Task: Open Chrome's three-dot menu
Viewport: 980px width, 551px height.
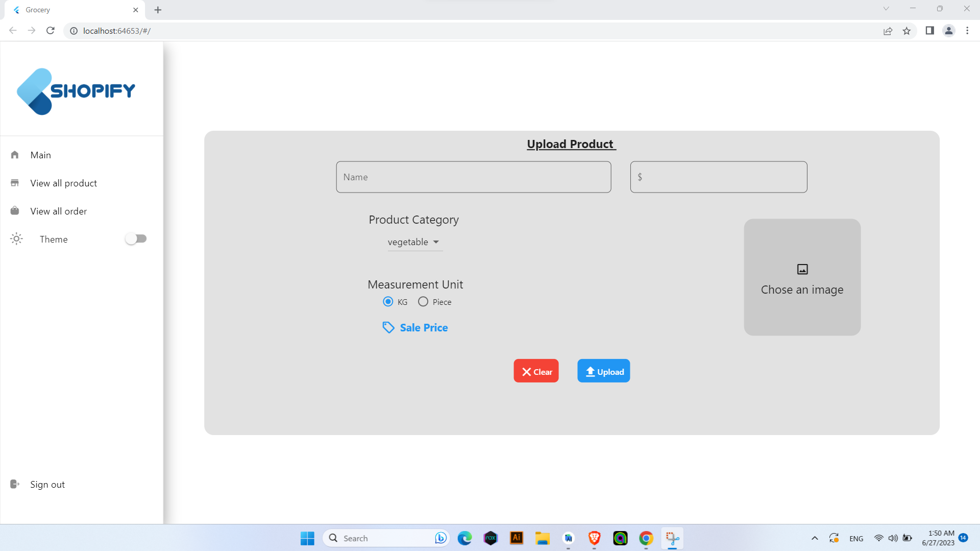Action: [x=968, y=31]
